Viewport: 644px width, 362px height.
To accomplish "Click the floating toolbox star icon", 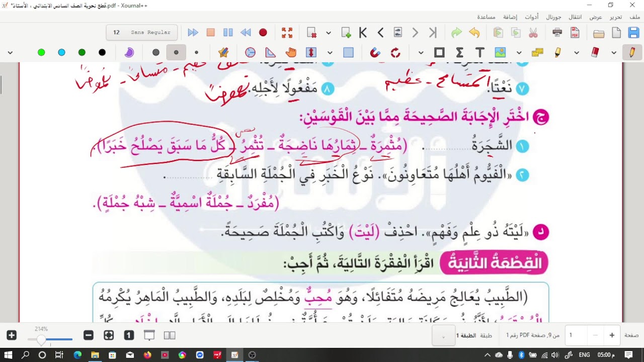I will click(223, 52).
